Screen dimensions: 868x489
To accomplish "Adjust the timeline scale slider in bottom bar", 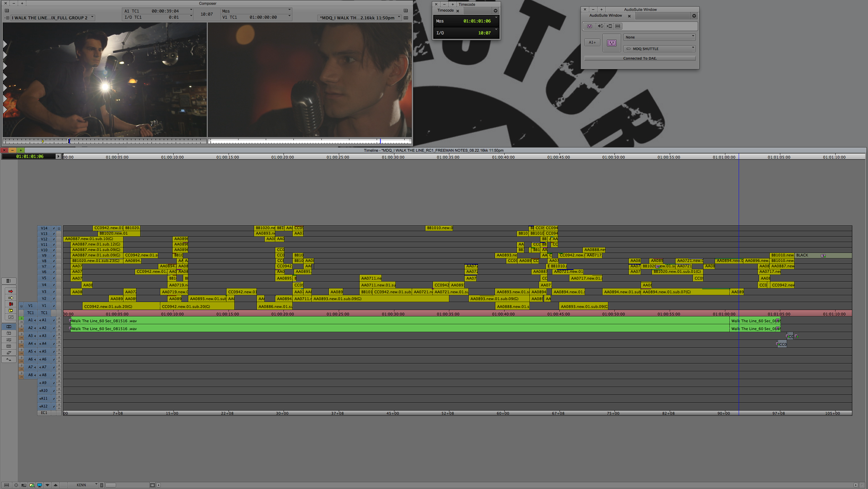I will point(110,485).
